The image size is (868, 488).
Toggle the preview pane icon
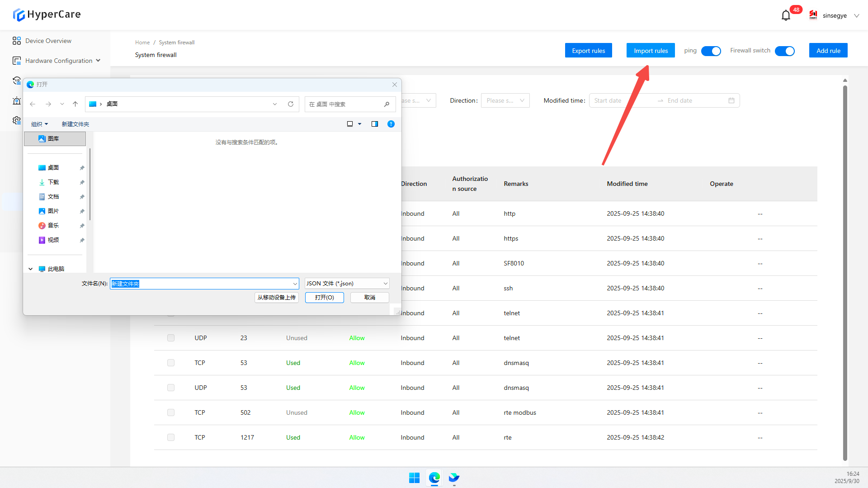click(x=375, y=124)
